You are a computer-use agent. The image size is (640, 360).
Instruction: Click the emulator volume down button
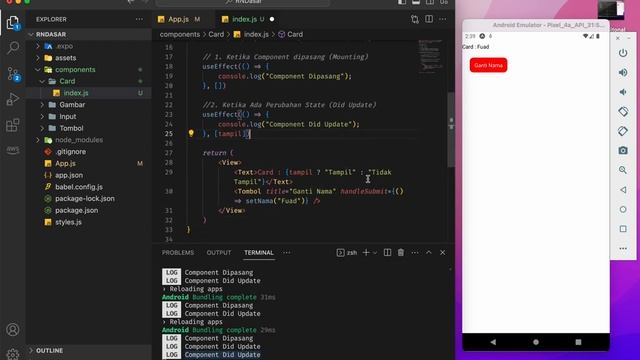pos(623,92)
